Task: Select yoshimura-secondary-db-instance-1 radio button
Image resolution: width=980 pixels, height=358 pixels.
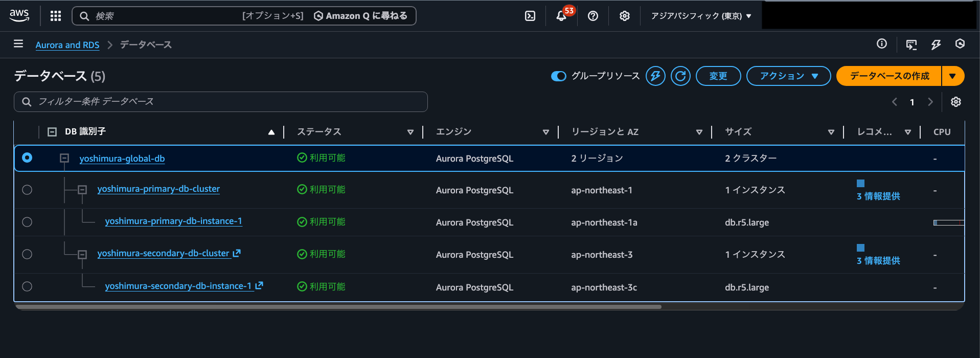Action: [x=27, y=286]
